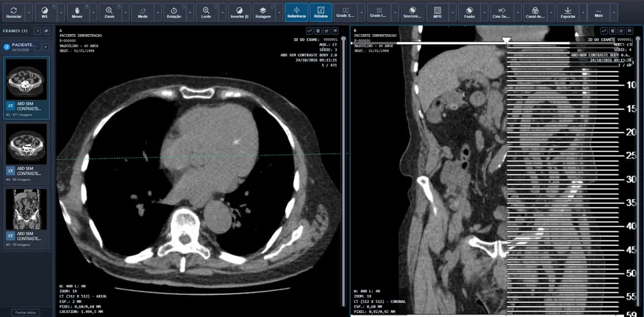Viewport: 644px width, 317px height.
Task: Expand the Canal de... dropdown arrow
Action: pos(550,12)
